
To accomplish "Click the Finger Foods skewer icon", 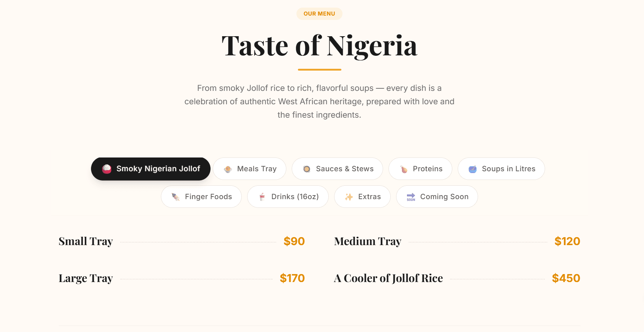I will [176, 197].
